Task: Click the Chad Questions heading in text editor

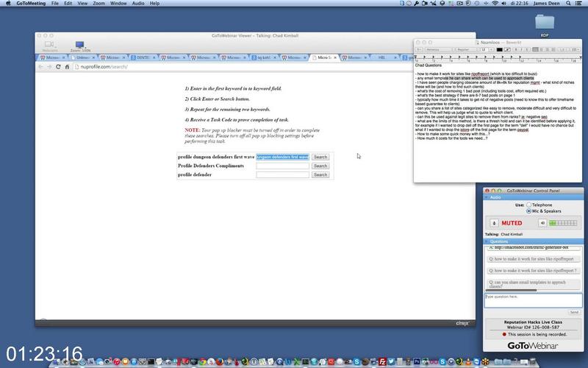Action: coord(429,66)
